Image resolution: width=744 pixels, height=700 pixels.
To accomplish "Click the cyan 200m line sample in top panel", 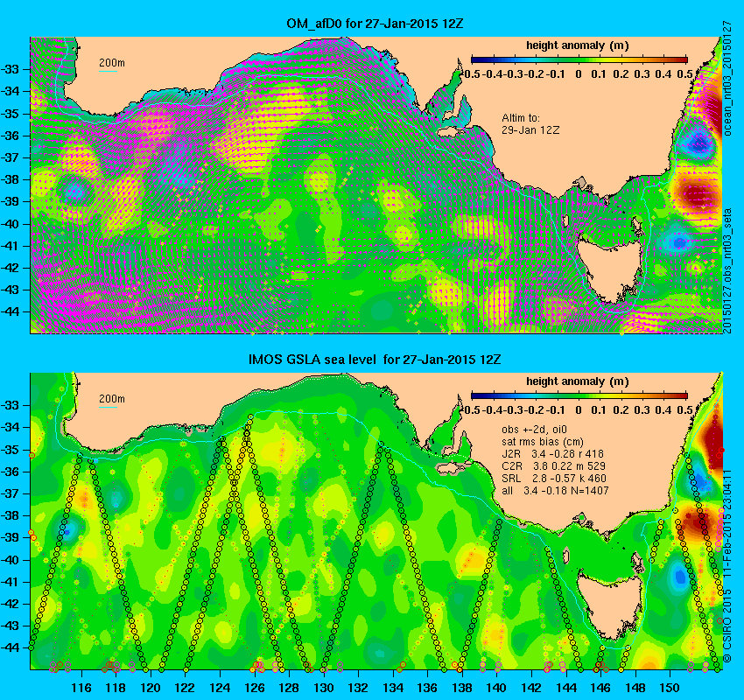I will click(x=108, y=71).
